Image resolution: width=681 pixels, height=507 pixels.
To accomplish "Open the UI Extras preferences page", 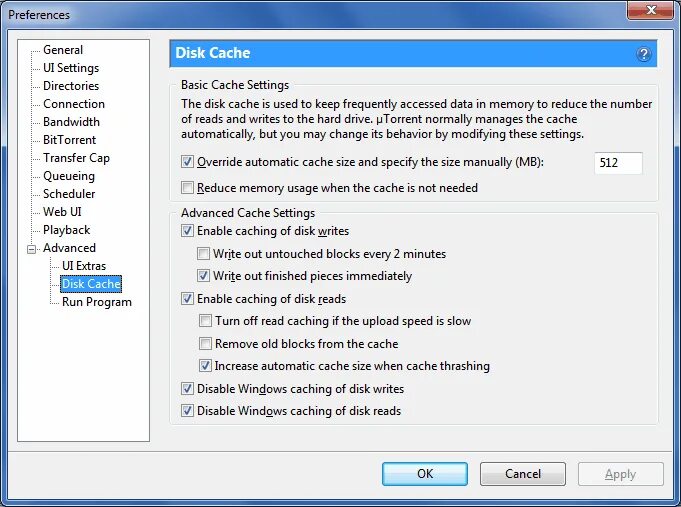I will click(x=84, y=266).
